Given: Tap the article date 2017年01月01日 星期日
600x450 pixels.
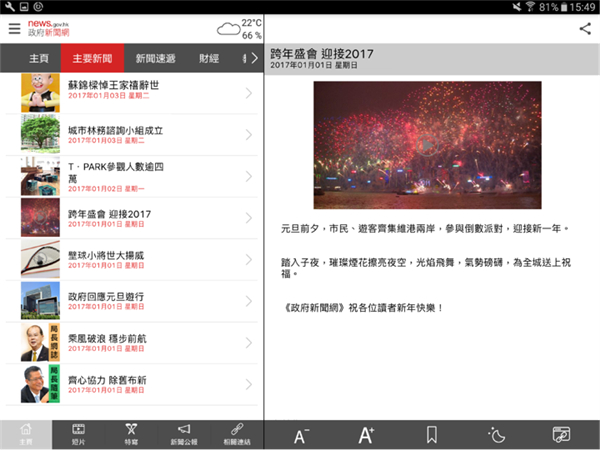Looking at the screenshot, I should [314, 65].
